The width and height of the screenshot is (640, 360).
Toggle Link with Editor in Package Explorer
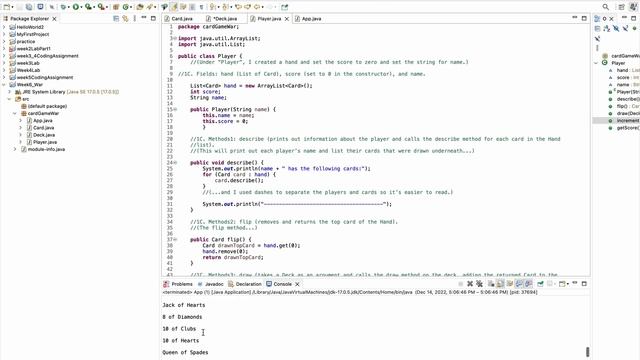tap(125, 18)
